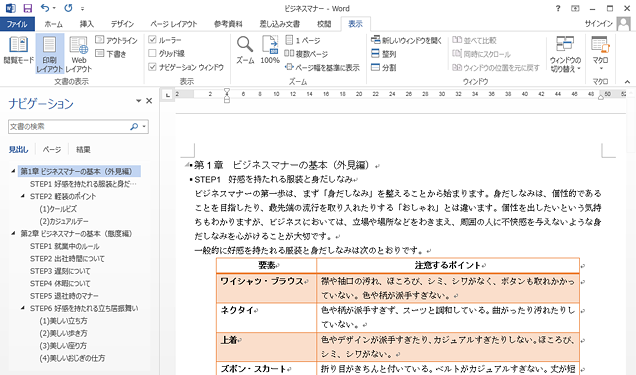Save the document with the floppy icon

(x=28, y=8)
